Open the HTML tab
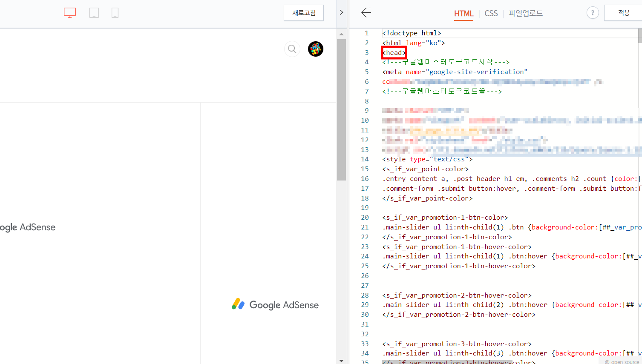The width and height of the screenshot is (642, 364). 464,14
